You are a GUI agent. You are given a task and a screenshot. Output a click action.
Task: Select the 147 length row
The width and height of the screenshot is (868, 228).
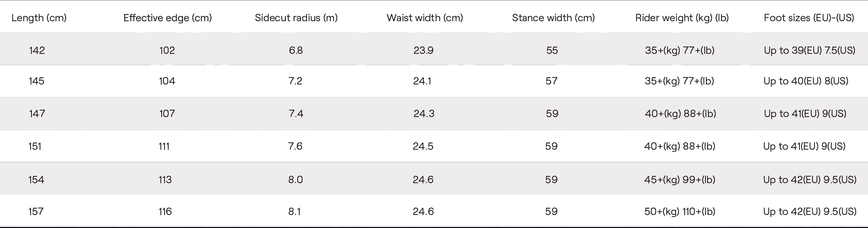[x=434, y=113]
